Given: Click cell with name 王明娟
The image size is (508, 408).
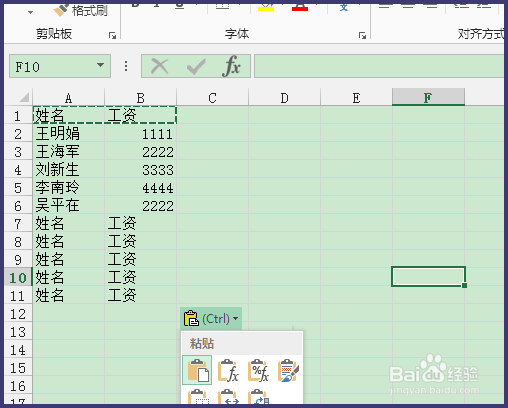Looking at the screenshot, I should coord(69,134).
